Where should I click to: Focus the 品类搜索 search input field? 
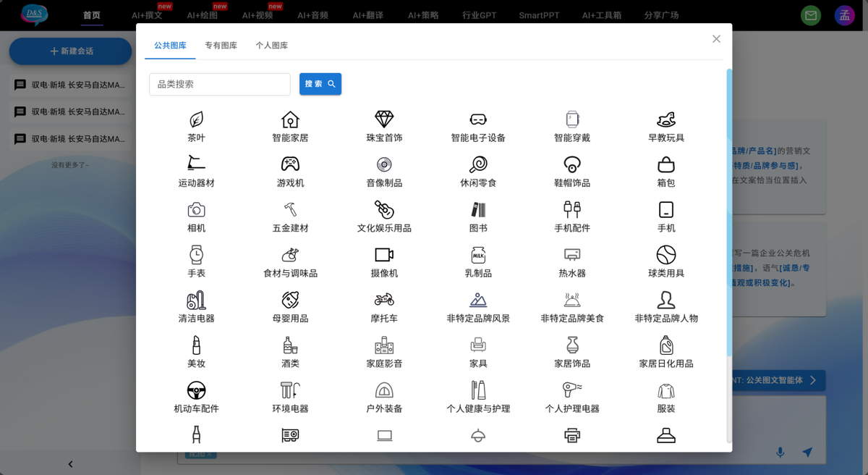coord(219,84)
